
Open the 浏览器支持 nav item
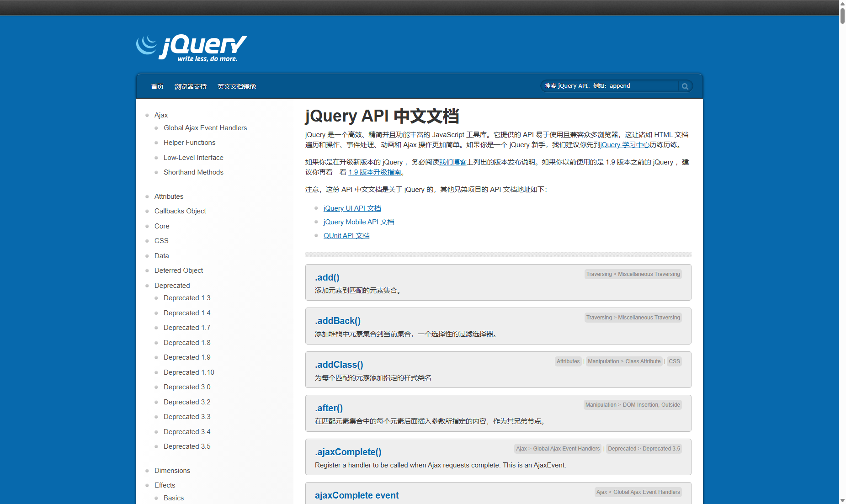[x=191, y=86]
